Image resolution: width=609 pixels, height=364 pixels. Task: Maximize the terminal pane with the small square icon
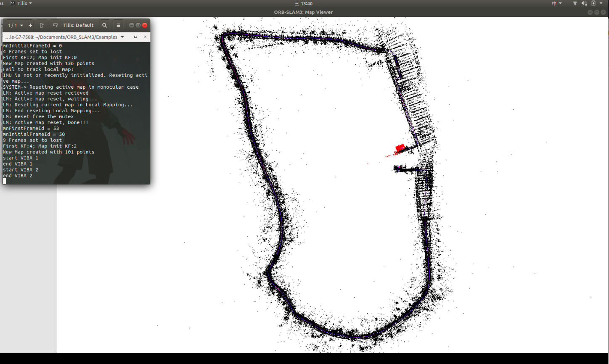click(135, 37)
